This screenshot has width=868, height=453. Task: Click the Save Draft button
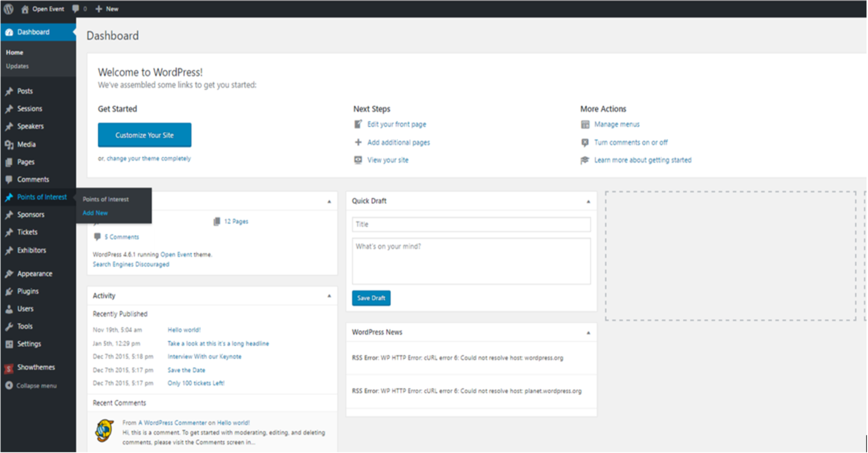[x=371, y=298]
